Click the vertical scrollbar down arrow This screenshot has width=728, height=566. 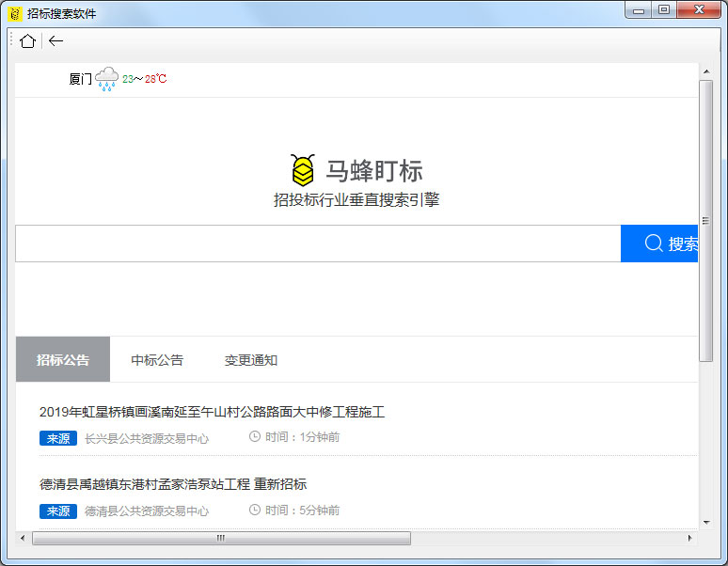pyautogui.click(x=706, y=523)
